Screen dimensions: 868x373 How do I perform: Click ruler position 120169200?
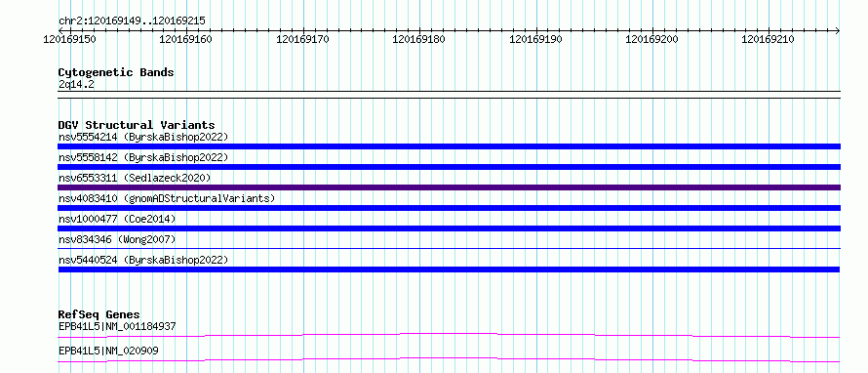click(x=651, y=39)
